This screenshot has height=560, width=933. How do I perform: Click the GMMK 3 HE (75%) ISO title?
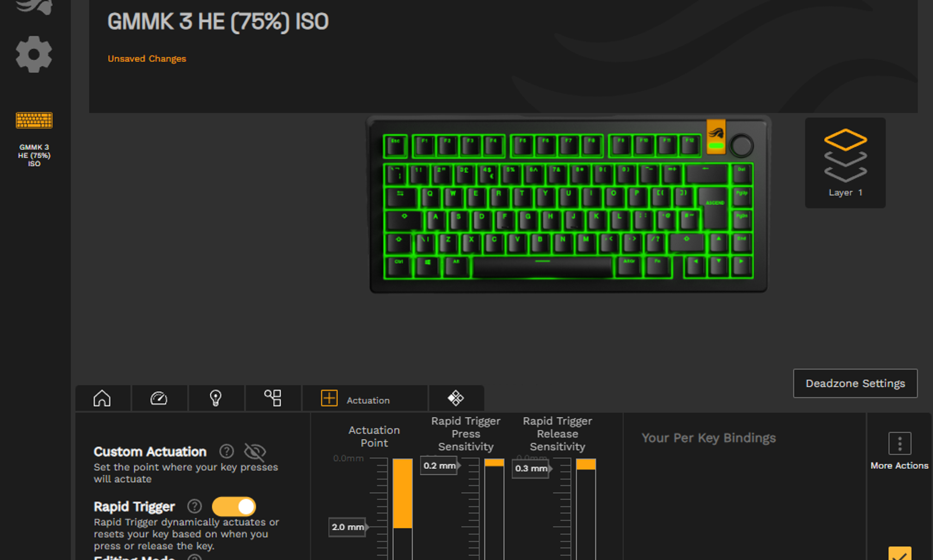[x=218, y=22]
